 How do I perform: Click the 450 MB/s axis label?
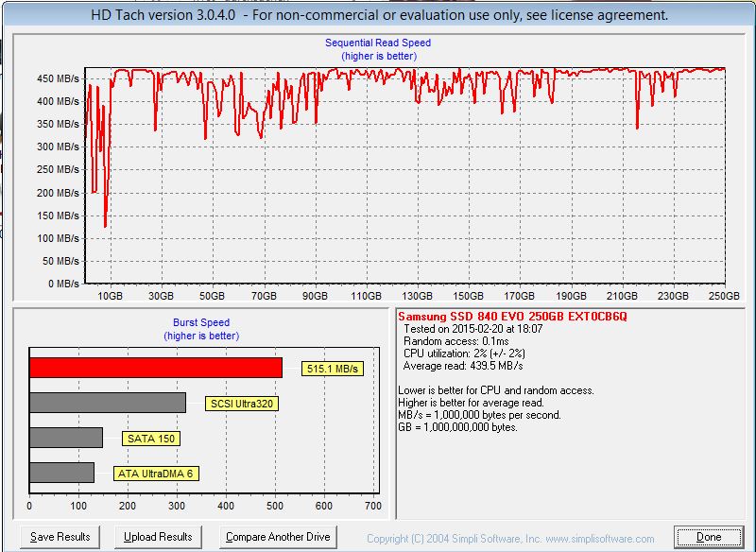[58, 78]
